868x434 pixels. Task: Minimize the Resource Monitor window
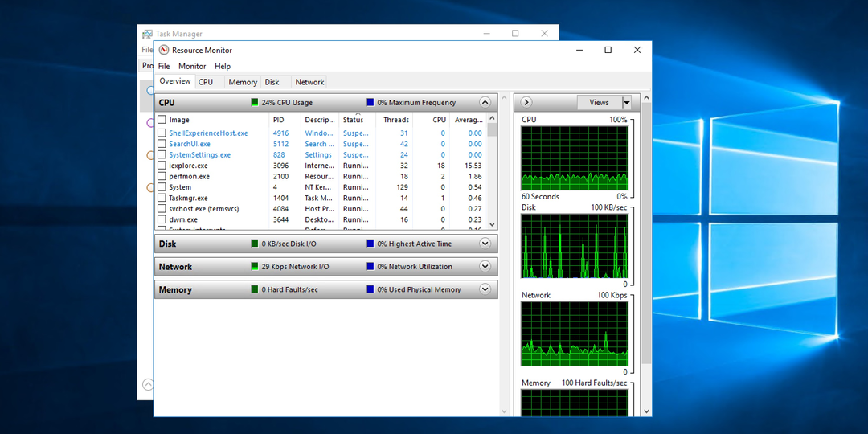pyautogui.click(x=579, y=50)
